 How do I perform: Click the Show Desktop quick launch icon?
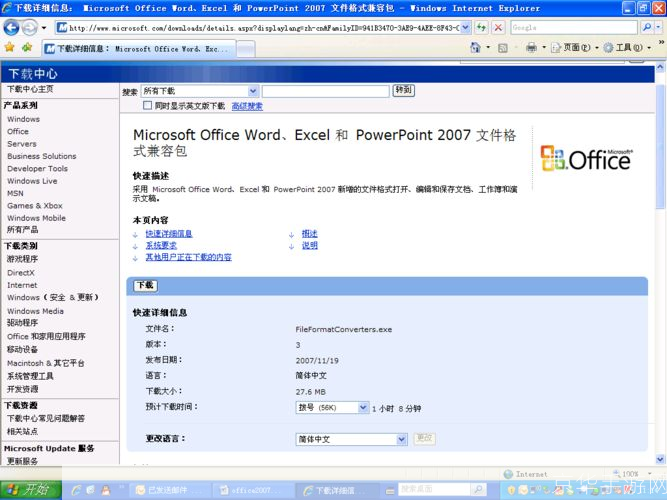pyautogui.click(x=91, y=491)
